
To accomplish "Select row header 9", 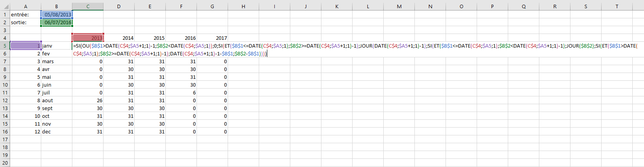I will (x=5, y=77).
